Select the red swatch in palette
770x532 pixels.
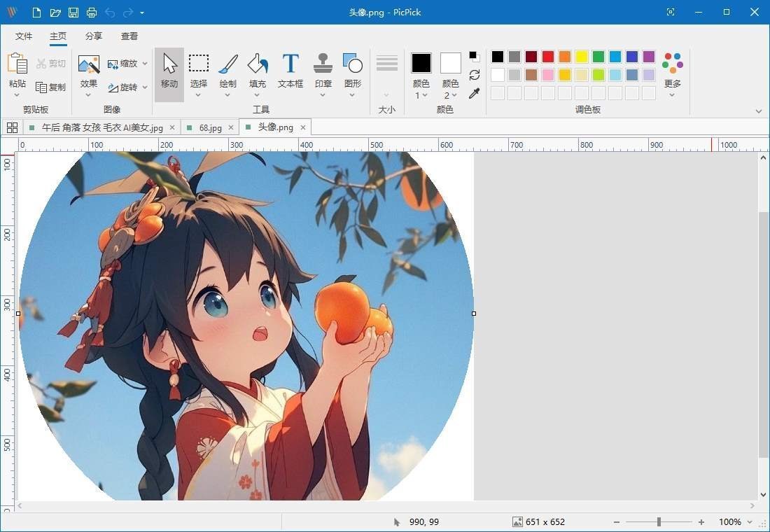(548, 57)
